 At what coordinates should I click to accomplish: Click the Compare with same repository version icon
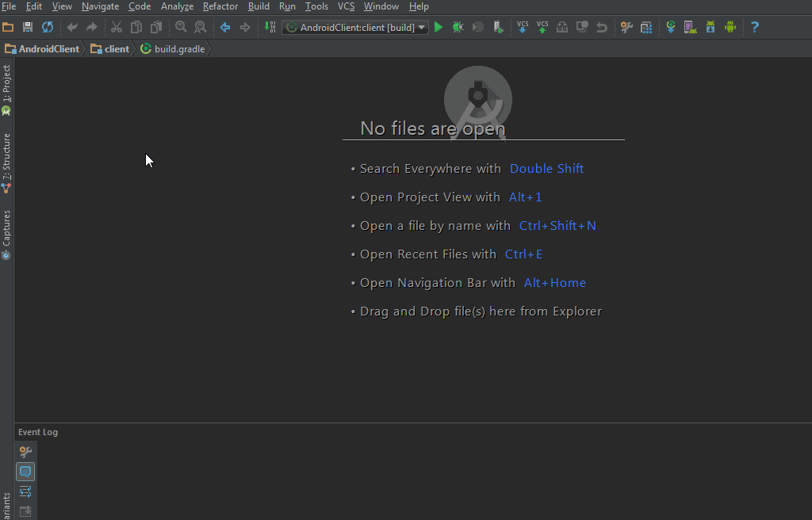point(582,27)
